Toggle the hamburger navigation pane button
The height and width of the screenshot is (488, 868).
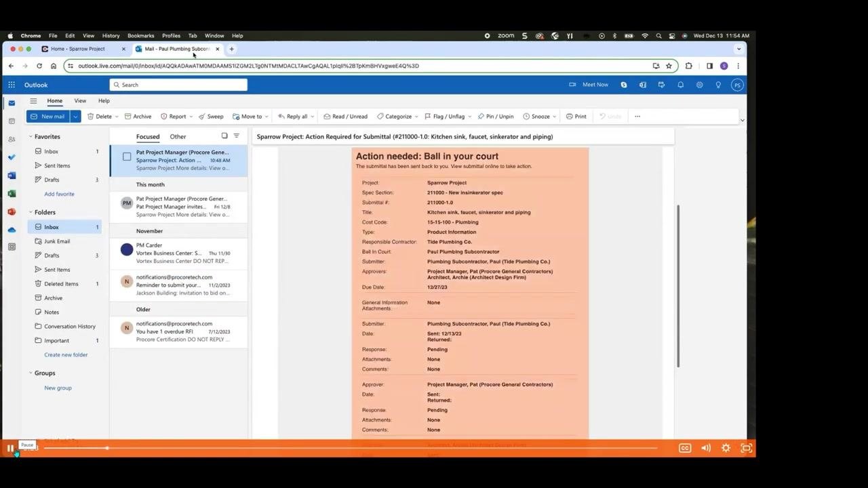pos(33,101)
